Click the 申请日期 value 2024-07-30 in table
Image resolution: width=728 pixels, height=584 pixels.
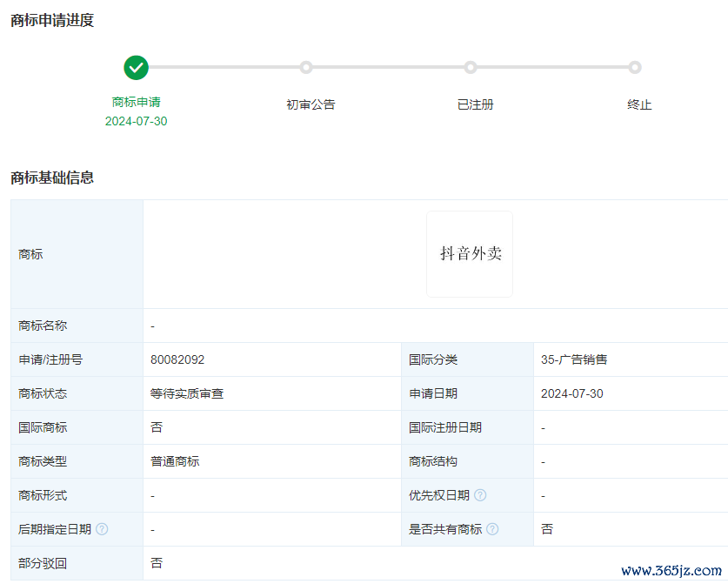coord(571,393)
